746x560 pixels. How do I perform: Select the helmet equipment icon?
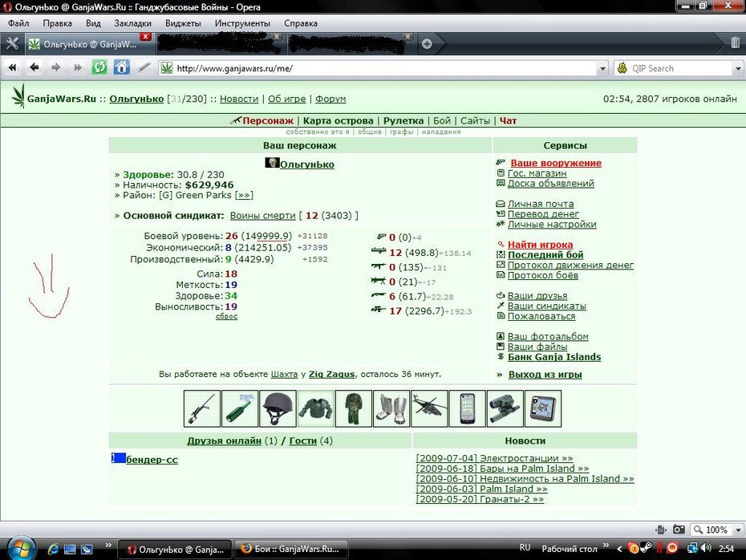click(x=278, y=408)
